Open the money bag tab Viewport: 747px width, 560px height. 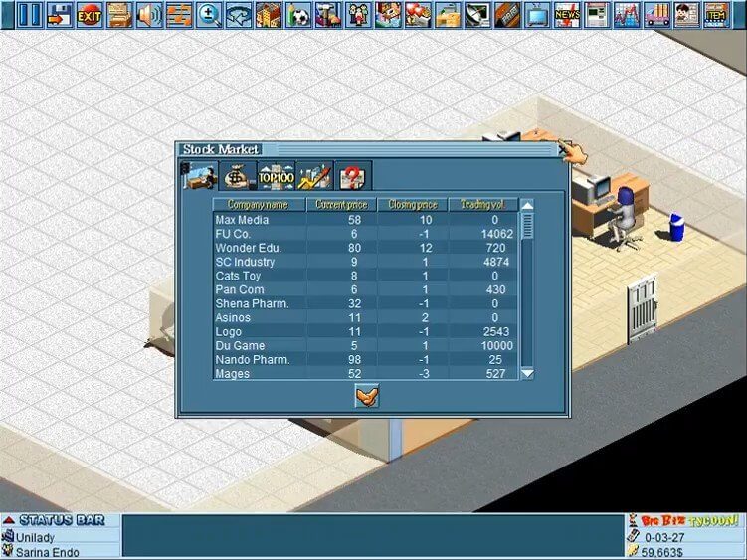click(238, 176)
